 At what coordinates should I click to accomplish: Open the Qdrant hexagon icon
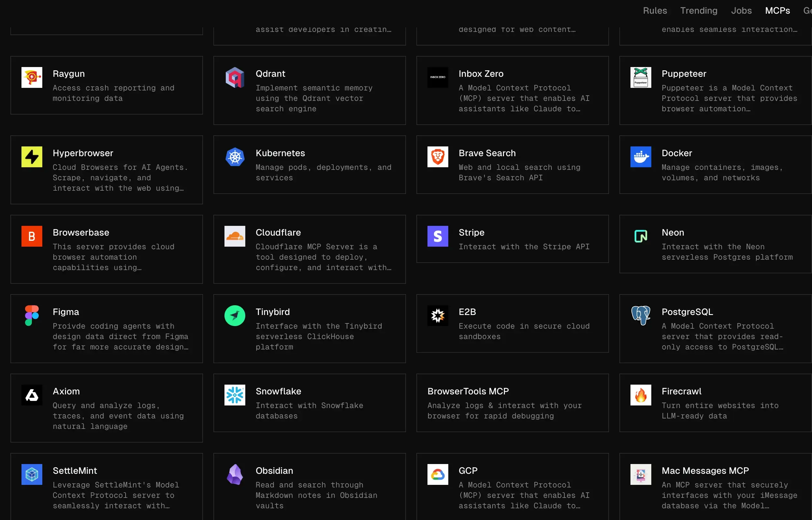click(235, 77)
